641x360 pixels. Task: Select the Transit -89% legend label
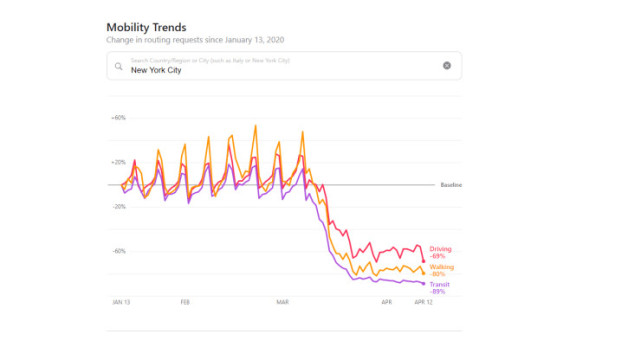pyautogui.click(x=439, y=288)
